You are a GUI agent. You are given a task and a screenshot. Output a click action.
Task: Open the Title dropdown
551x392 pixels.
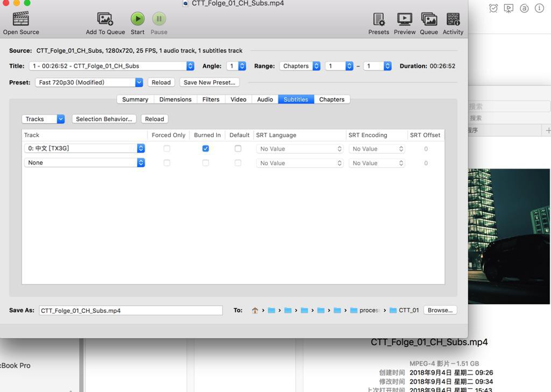[x=111, y=66]
